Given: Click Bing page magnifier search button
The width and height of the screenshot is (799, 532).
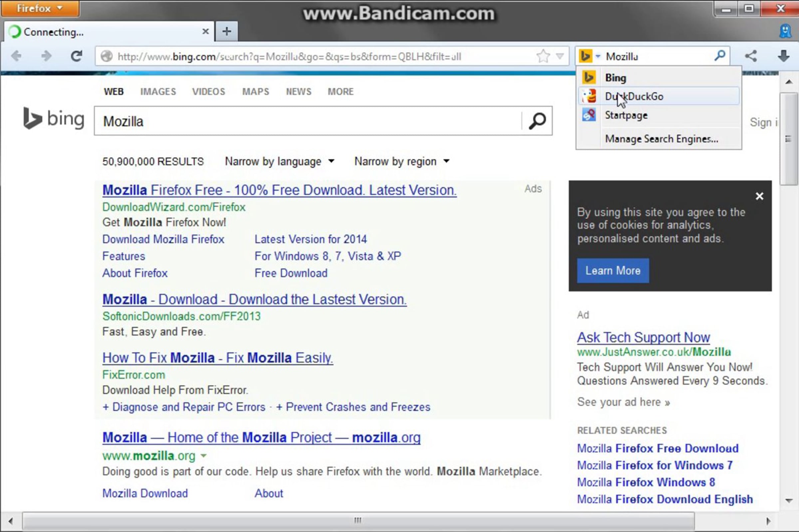Looking at the screenshot, I should 537,121.
